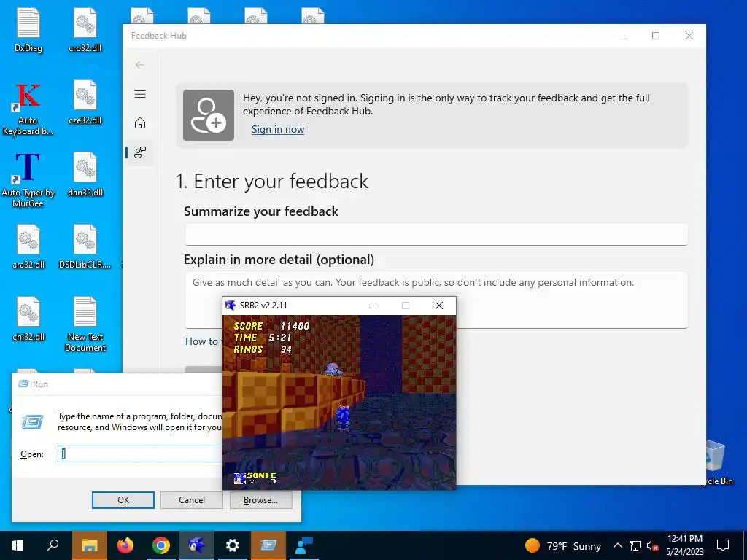Launch Google Chrome from taskbar
747x560 pixels.
[161, 545]
